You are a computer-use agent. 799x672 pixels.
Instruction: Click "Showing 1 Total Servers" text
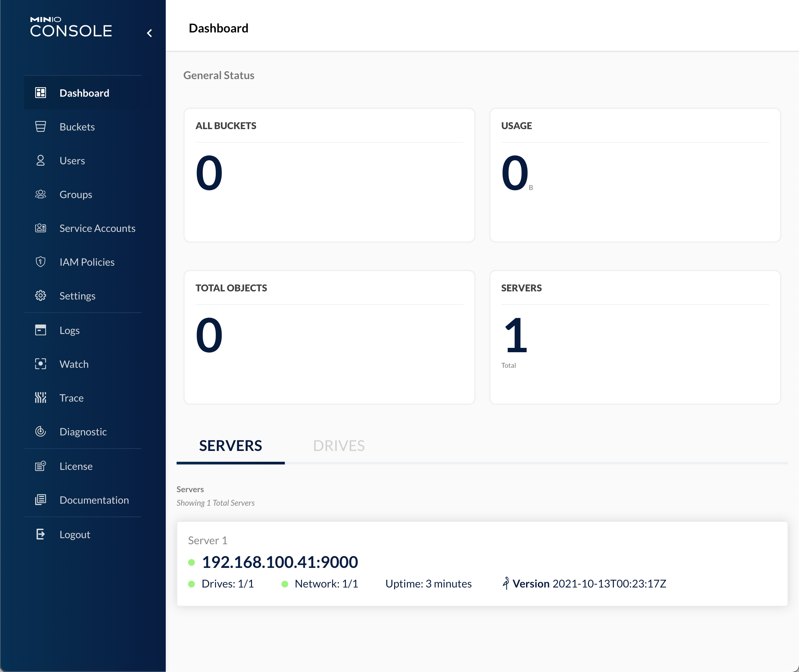[215, 503]
